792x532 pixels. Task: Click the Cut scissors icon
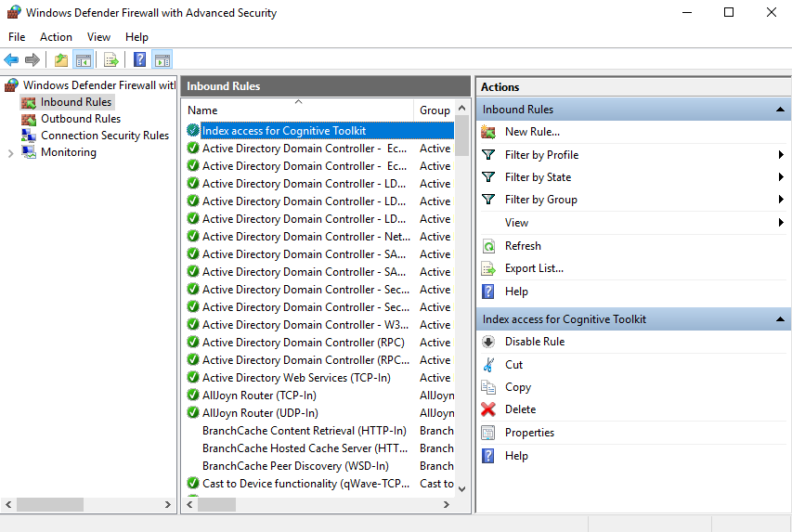click(x=488, y=365)
